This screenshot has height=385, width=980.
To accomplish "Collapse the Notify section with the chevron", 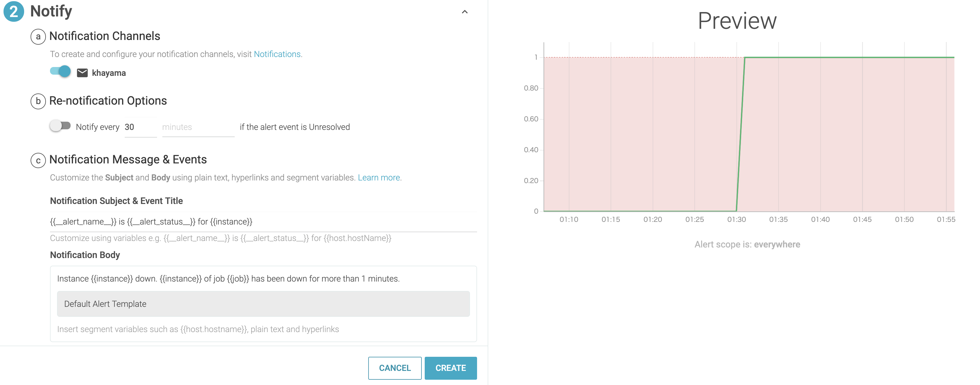I will click(x=464, y=12).
